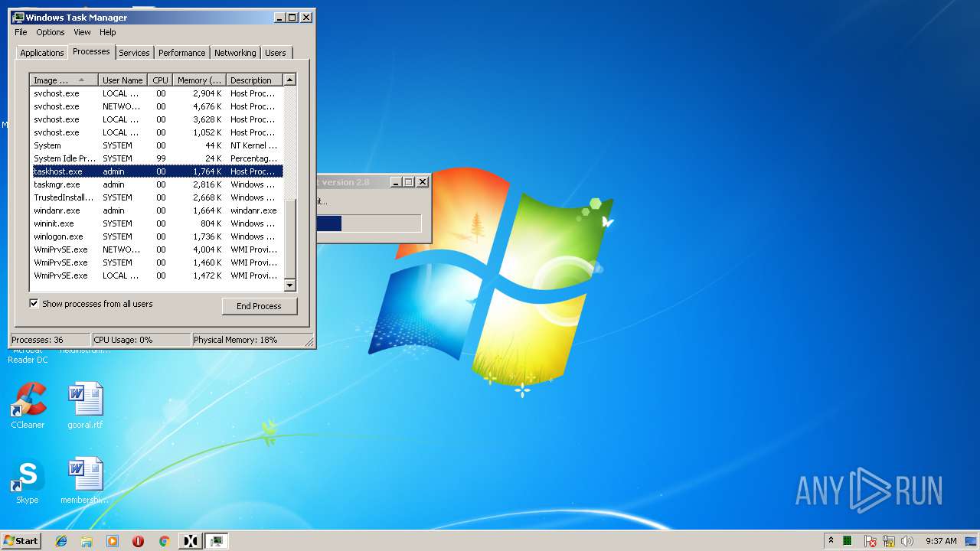The width and height of the screenshot is (980, 551).
Task: Open Action Center flag tray icon
Action: 871,541
